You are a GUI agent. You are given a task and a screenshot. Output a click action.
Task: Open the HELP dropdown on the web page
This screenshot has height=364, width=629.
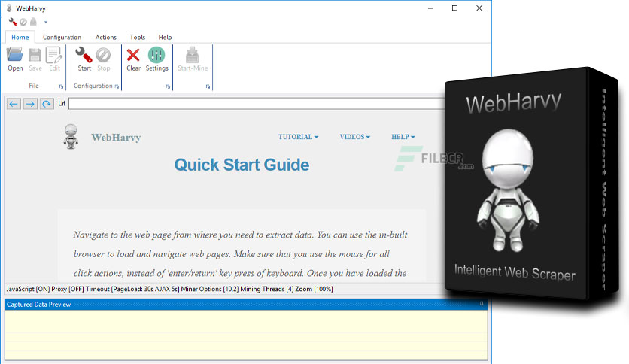click(403, 137)
